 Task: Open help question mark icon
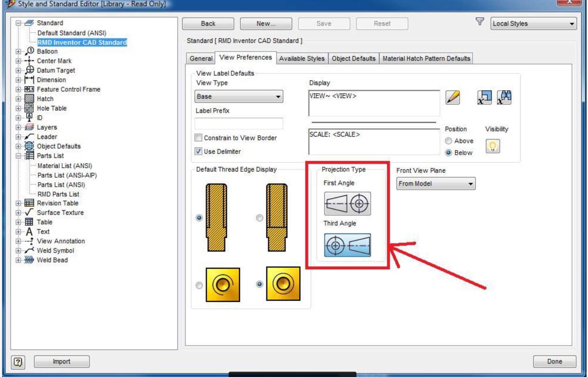click(x=18, y=362)
